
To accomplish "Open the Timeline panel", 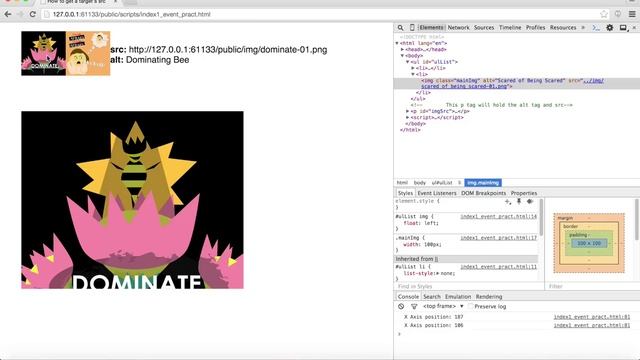I will pyautogui.click(x=510, y=27).
